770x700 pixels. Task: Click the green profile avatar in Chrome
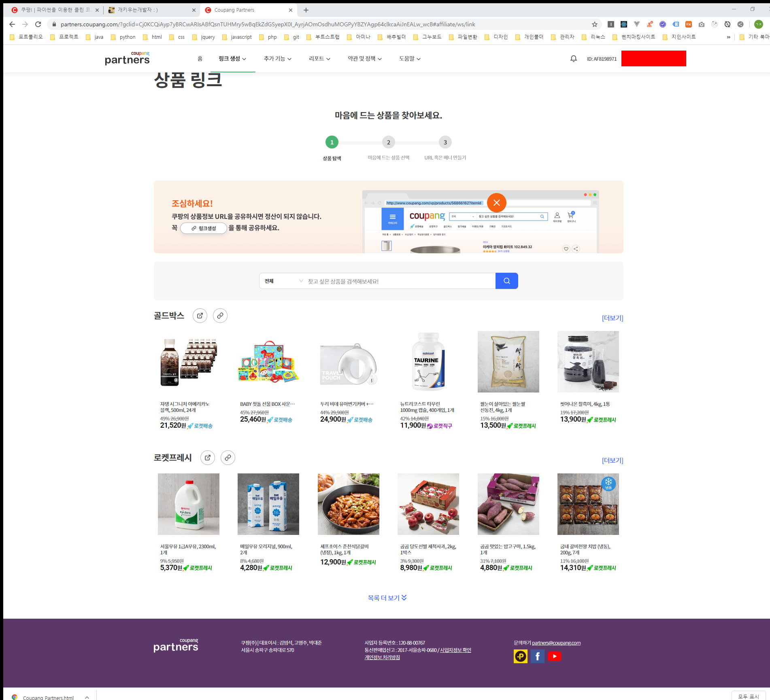[758, 24]
